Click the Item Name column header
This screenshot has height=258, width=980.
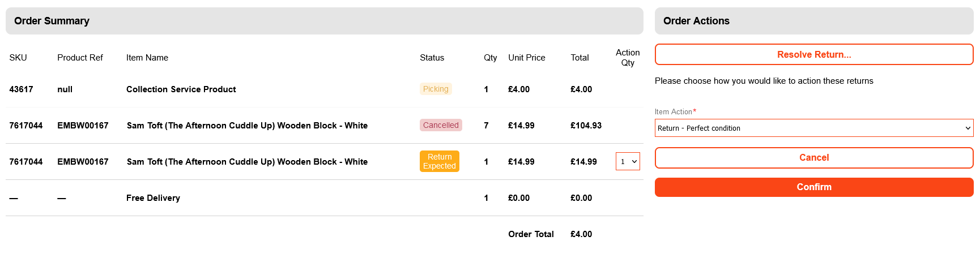[147, 58]
